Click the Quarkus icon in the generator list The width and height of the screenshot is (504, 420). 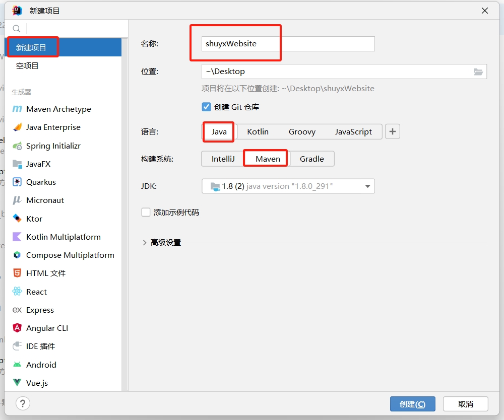point(17,182)
